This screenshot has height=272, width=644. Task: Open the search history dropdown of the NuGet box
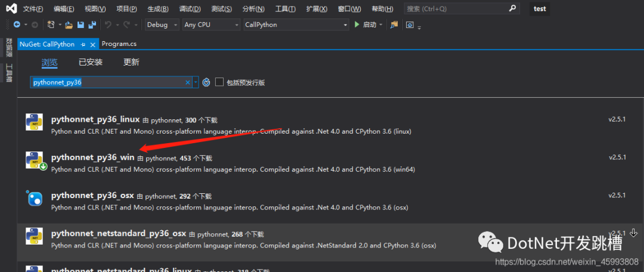(x=196, y=82)
